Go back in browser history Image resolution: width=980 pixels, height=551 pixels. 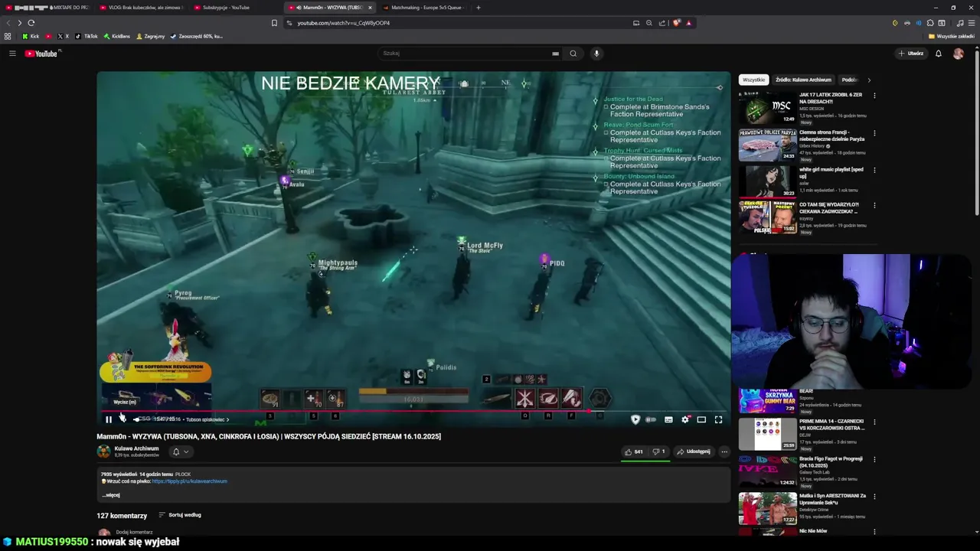tap(8, 23)
